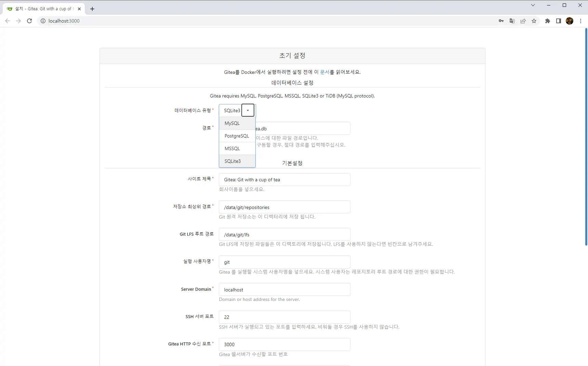Close the Gitea install tab

click(x=79, y=9)
